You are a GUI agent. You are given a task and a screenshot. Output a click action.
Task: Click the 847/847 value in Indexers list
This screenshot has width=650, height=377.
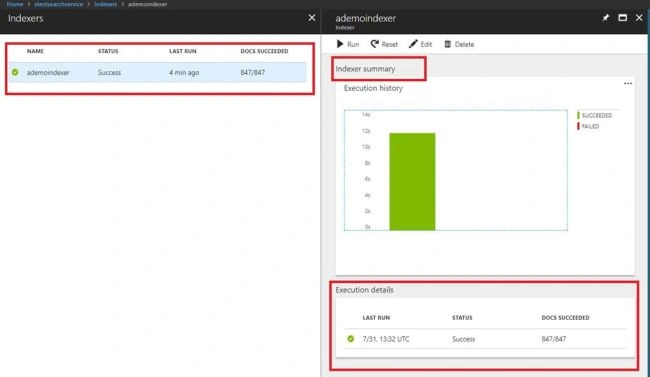click(x=252, y=73)
